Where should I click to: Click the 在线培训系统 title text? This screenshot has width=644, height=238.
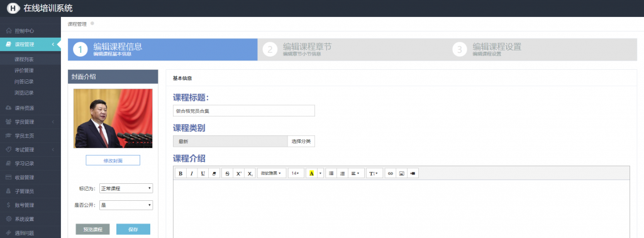coord(48,8)
